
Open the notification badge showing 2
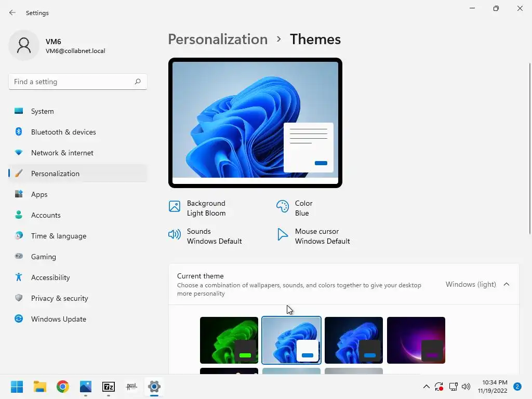pos(517,387)
